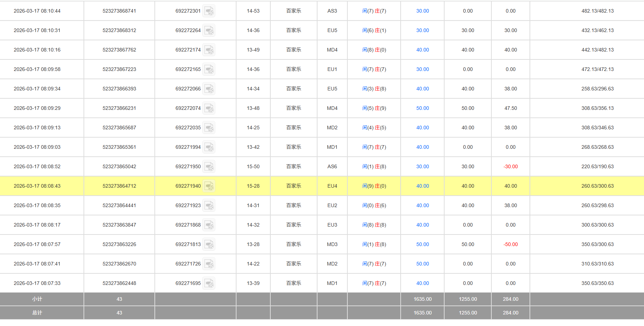Click 30.00 bet link in AS6 row

422,167
